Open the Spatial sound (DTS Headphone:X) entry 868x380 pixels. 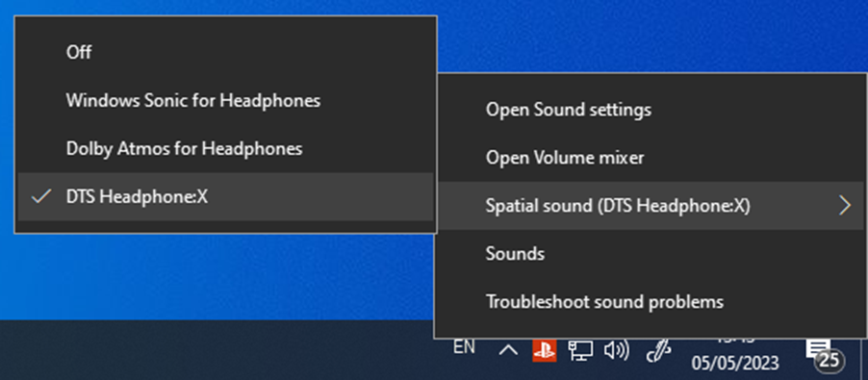click(x=651, y=206)
